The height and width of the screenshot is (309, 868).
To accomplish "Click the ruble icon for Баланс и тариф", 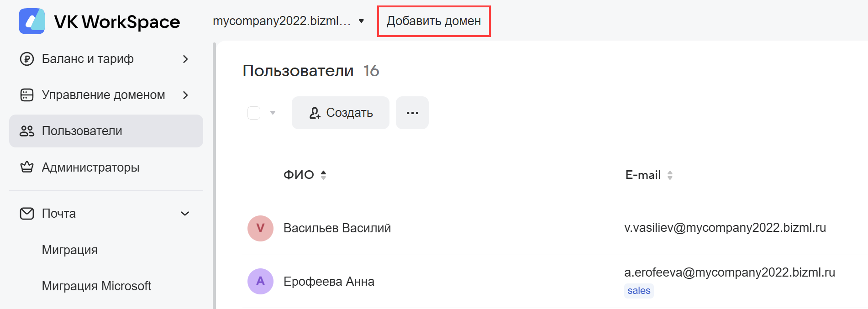I will 27,59.
